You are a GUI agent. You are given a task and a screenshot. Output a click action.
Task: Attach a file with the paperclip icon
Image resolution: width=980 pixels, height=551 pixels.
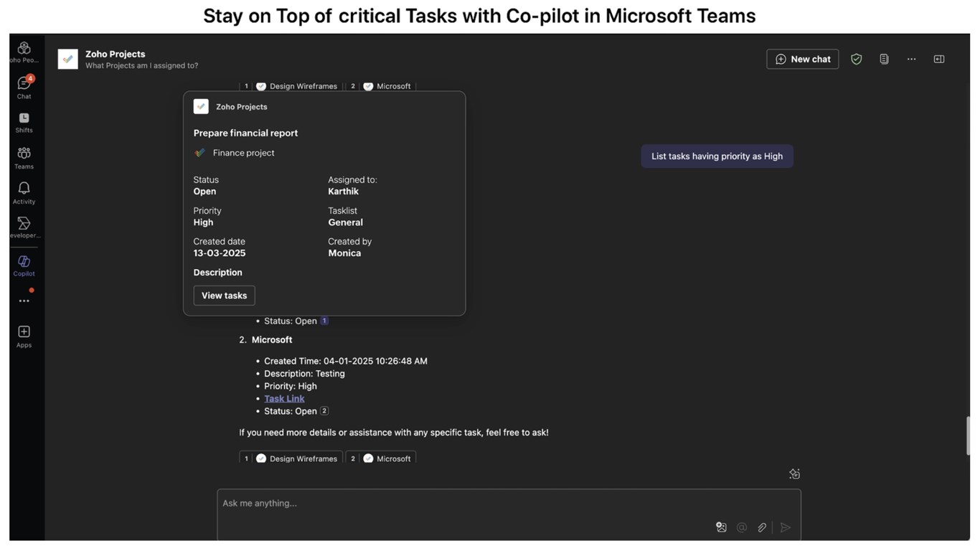(762, 527)
